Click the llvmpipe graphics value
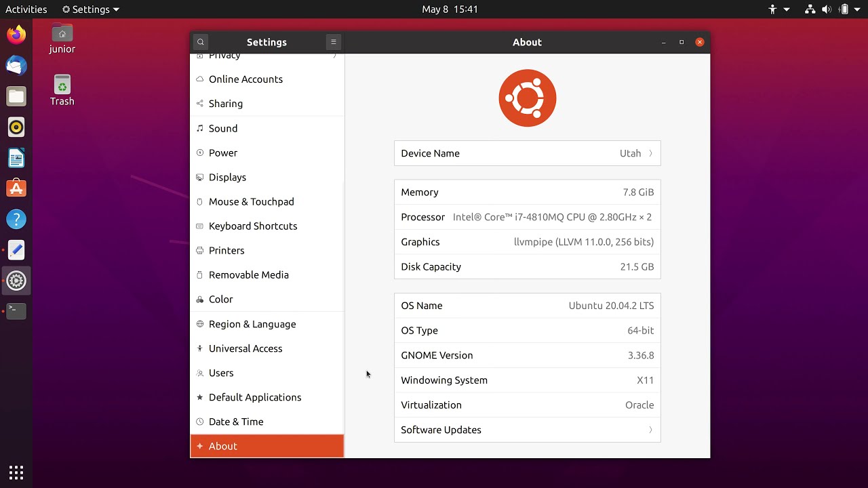 point(584,242)
